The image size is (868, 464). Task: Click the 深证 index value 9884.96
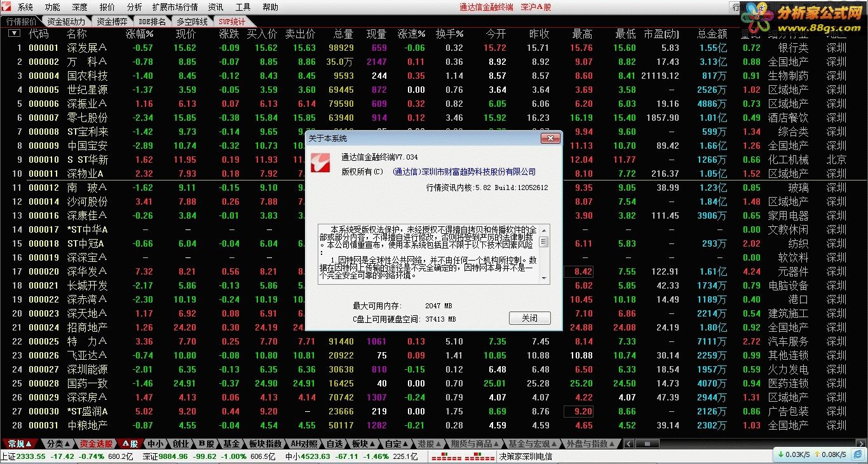173,456
